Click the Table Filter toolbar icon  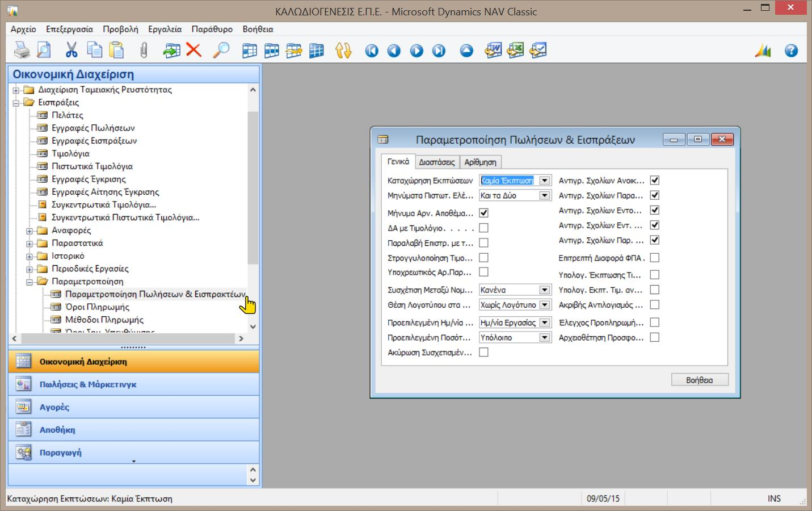(x=272, y=51)
